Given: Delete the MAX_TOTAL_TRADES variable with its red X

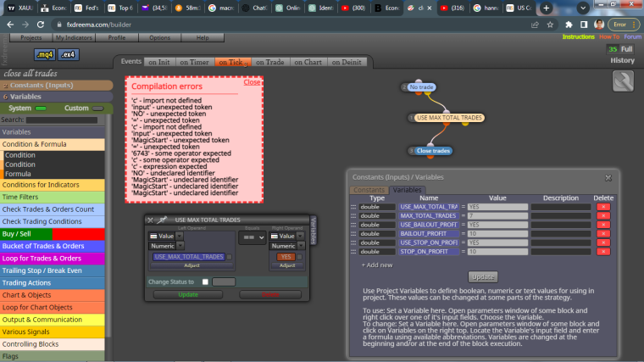Looking at the screenshot, I should [603, 215].
